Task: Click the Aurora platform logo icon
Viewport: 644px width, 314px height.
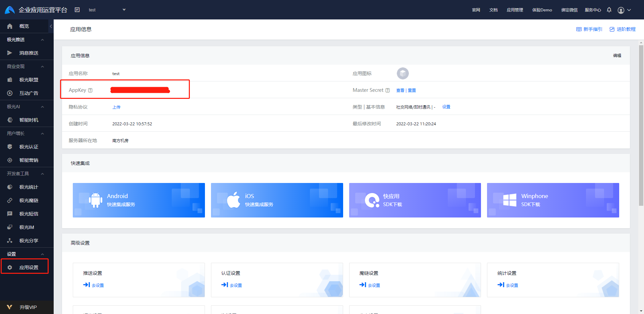Action: [10, 10]
